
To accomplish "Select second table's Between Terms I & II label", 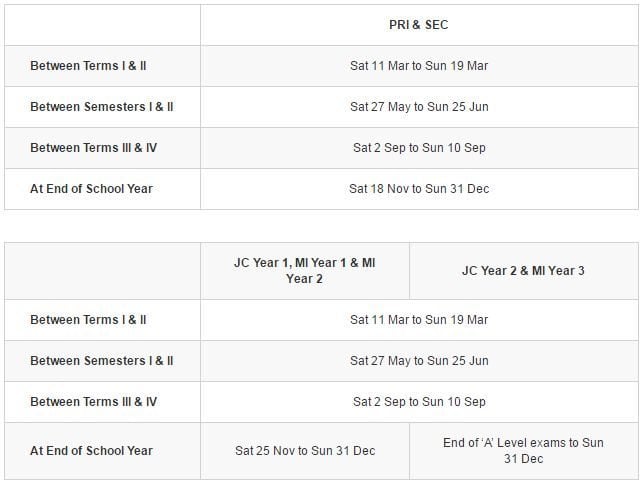I will (x=88, y=319).
